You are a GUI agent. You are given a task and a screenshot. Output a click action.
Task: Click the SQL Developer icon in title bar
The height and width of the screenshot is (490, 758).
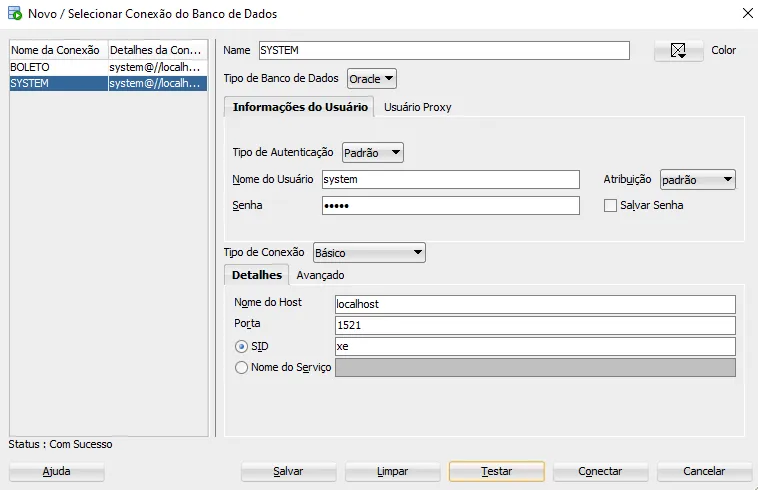(15, 14)
